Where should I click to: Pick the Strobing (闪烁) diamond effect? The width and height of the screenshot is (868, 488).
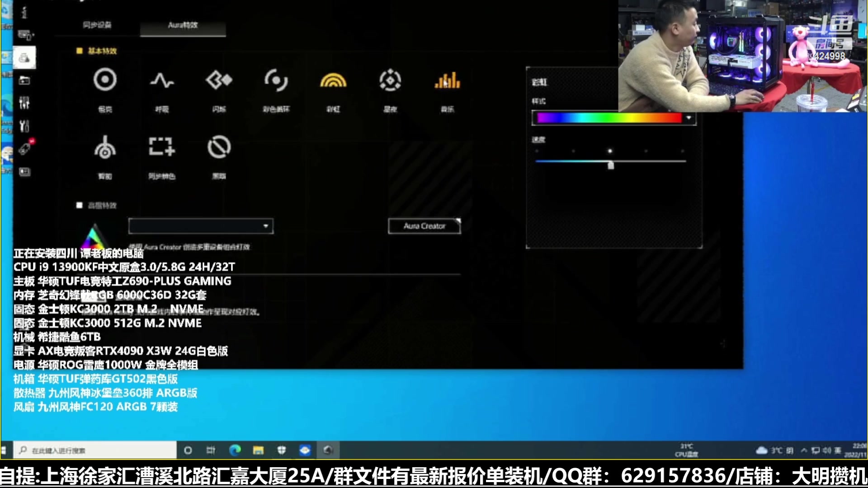(x=219, y=80)
